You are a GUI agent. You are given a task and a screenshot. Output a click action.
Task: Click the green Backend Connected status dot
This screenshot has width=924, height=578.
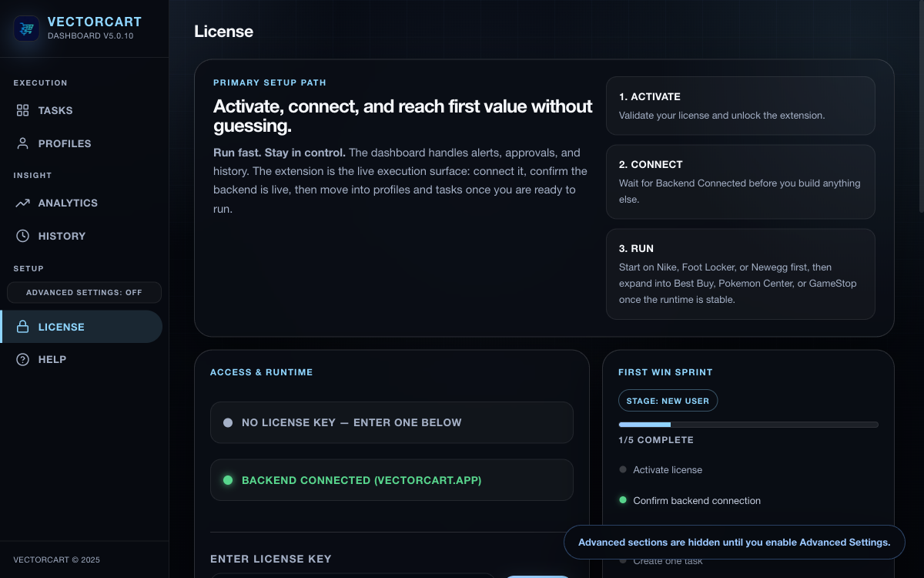tap(228, 480)
